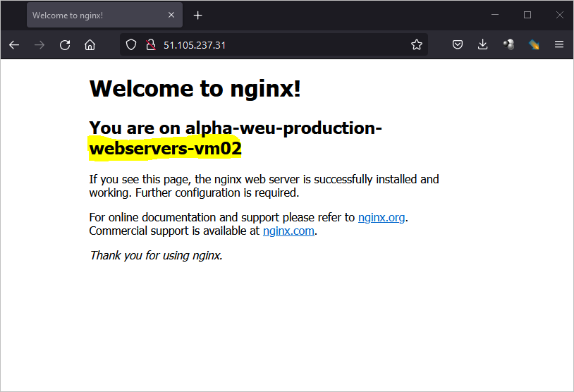This screenshot has height=392, width=574.
Task: Click the Forward navigation arrow
Action: (39, 45)
